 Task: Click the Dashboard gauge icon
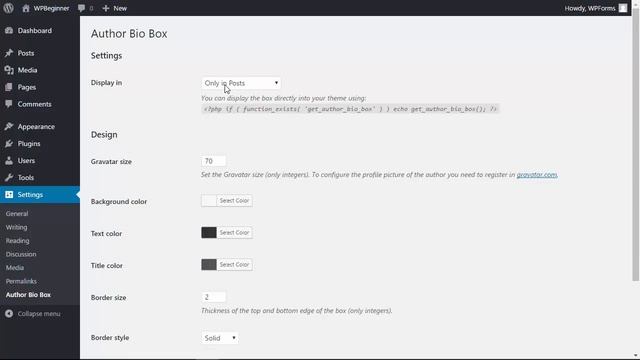click(9, 31)
